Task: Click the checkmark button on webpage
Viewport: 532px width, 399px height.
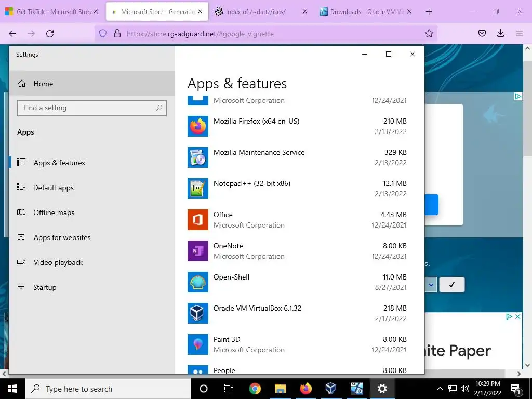Action: (452, 285)
